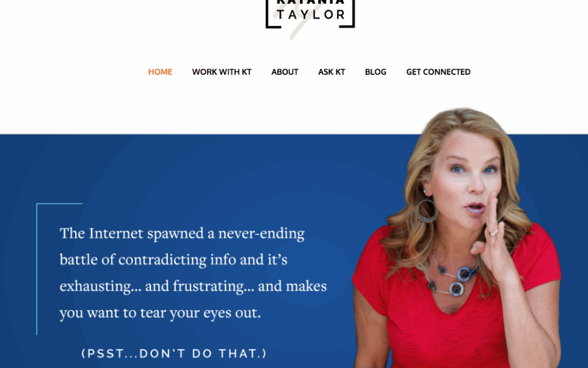This screenshot has height=368, width=588.
Task: Click the GET CONNECTED link
Action: (438, 72)
